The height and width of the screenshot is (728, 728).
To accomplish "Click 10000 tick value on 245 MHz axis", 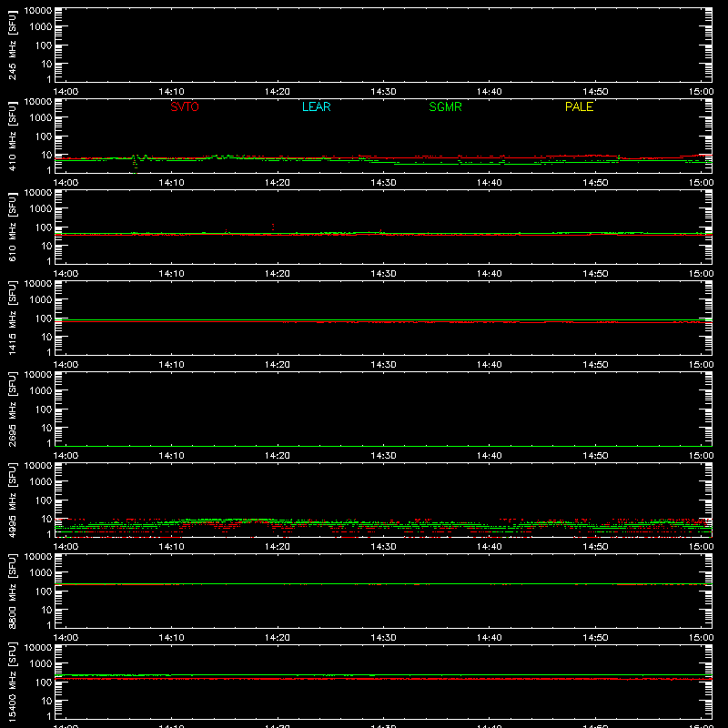I will click(38, 11).
